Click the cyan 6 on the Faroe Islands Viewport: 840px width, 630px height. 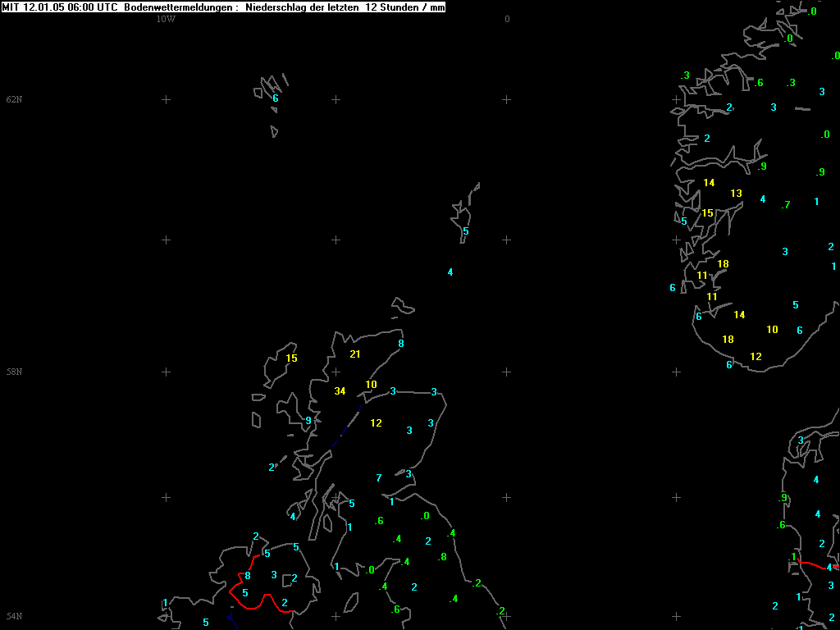[x=276, y=98]
